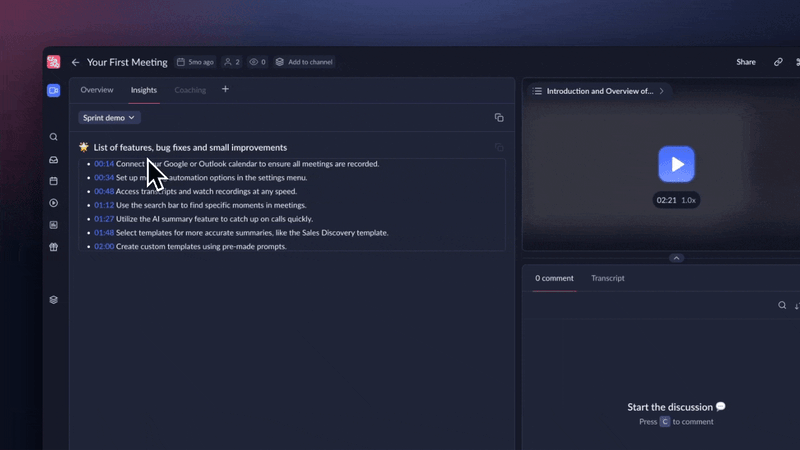The height and width of the screenshot is (450, 800).
Task: Collapse the video panel with up chevron
Action: [677, 258]
